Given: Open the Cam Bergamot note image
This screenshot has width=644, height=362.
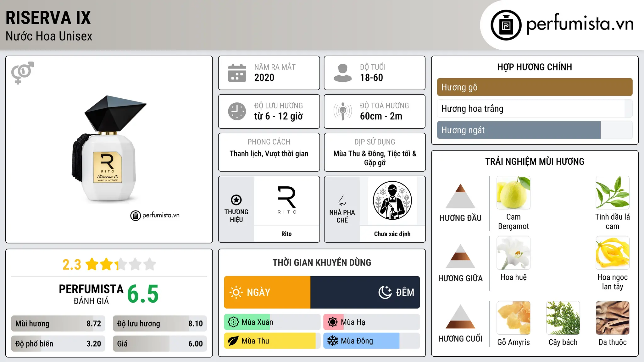Looking at the screenshot, I should coord(514,193).
